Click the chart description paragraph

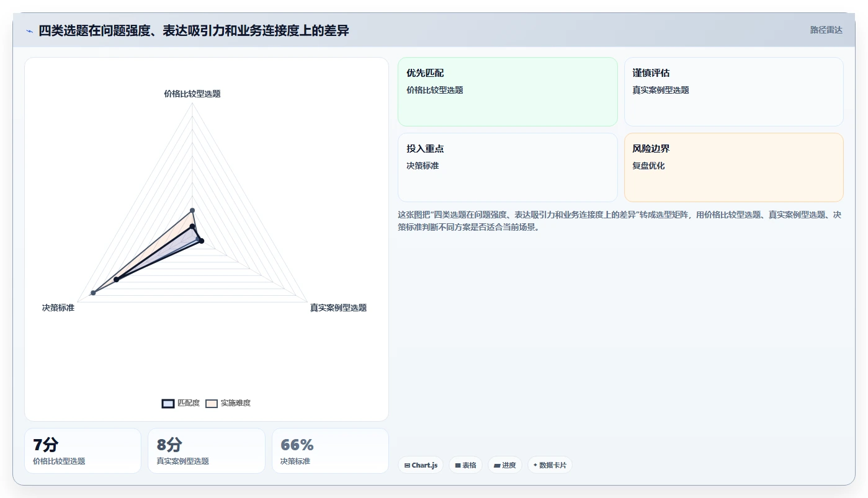619,221
